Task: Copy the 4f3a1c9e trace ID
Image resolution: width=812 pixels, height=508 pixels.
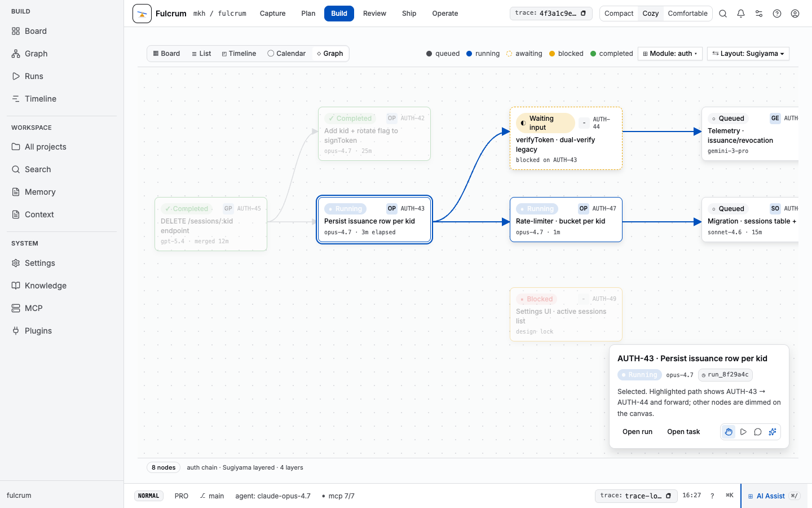Action: [583, 13]
